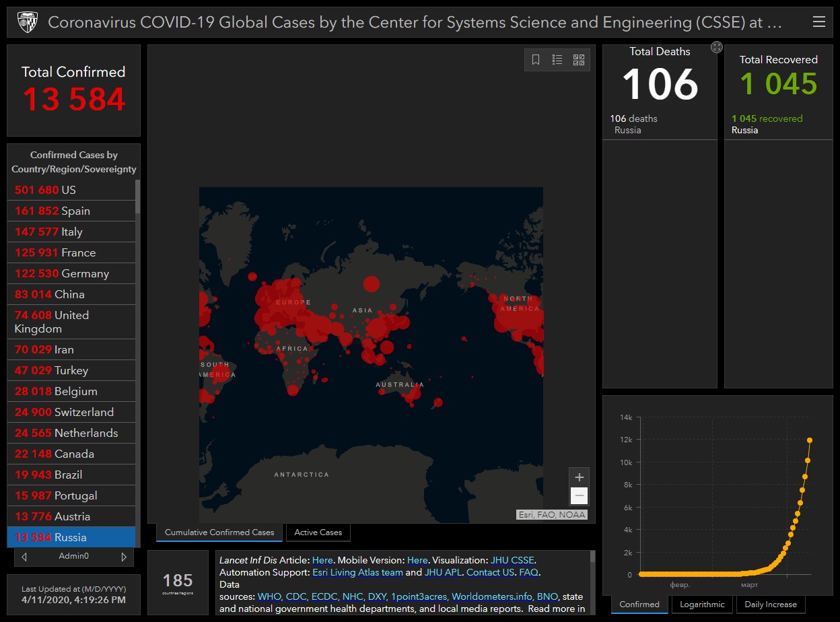Image resolution: width=840 pixels, height=622 pixels.
Task: Select the Confirmed chart tab
Action: pos(639,604)
